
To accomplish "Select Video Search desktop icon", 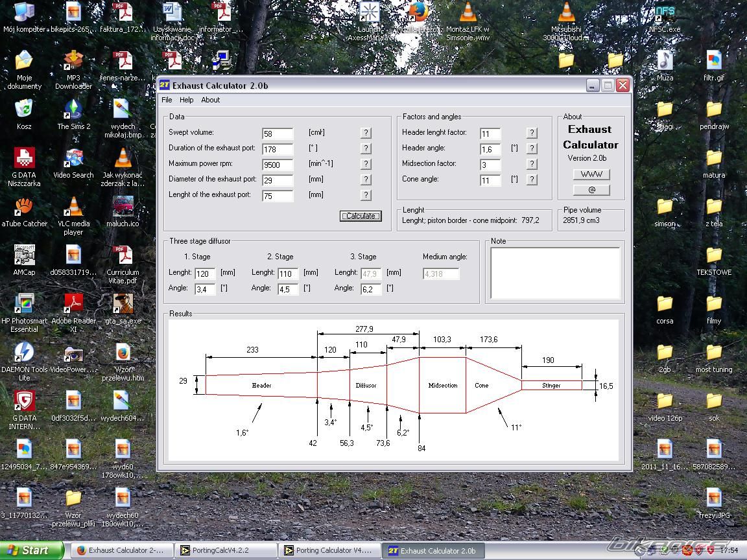I will 73,164.
